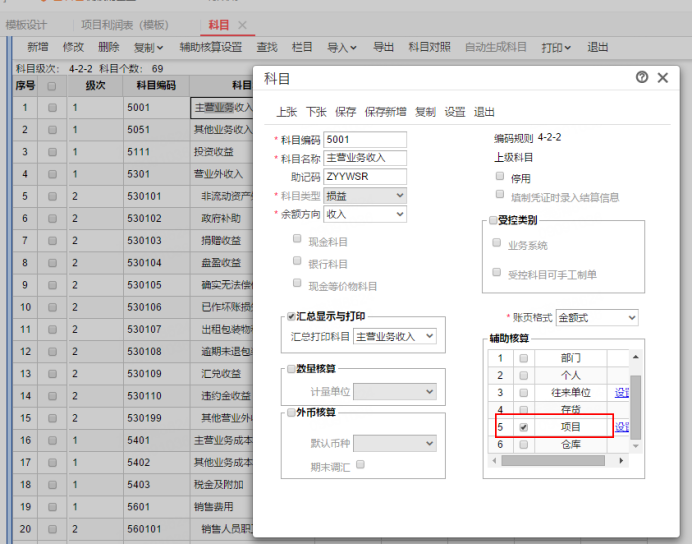This screenshot has width=693, height=544.
Task: Close the 科目 dialog with X icon
Action: [x=662, y=78]
